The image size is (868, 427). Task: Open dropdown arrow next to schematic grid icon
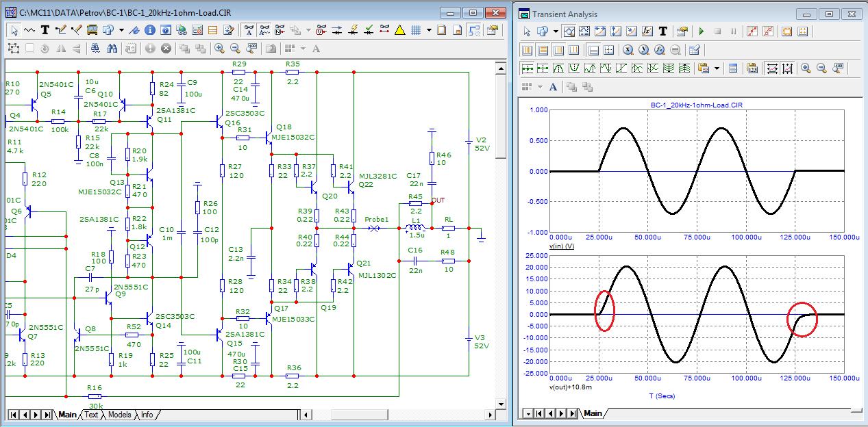(x=429, y=30)
